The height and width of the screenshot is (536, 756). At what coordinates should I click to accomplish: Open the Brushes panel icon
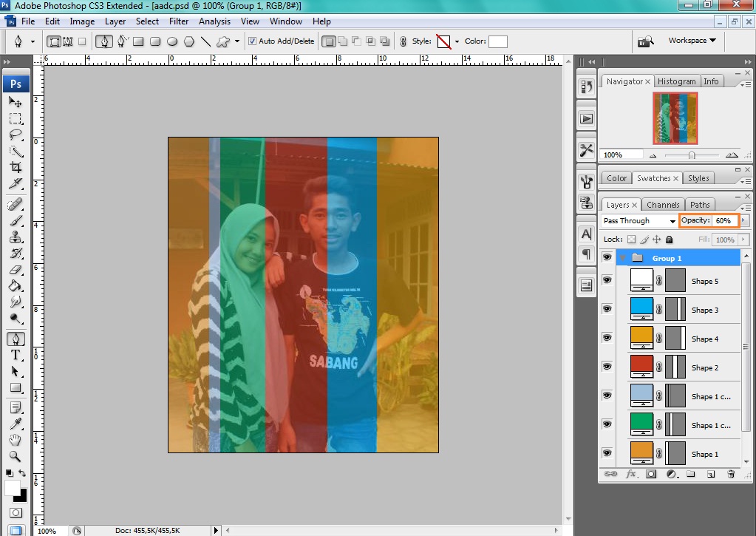[x=586, y=180]
